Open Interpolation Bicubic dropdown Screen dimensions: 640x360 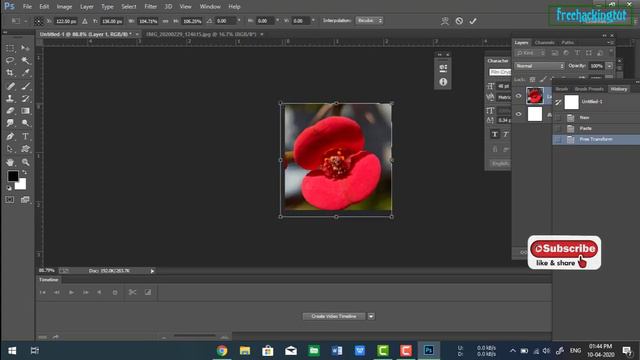[369, 20]
